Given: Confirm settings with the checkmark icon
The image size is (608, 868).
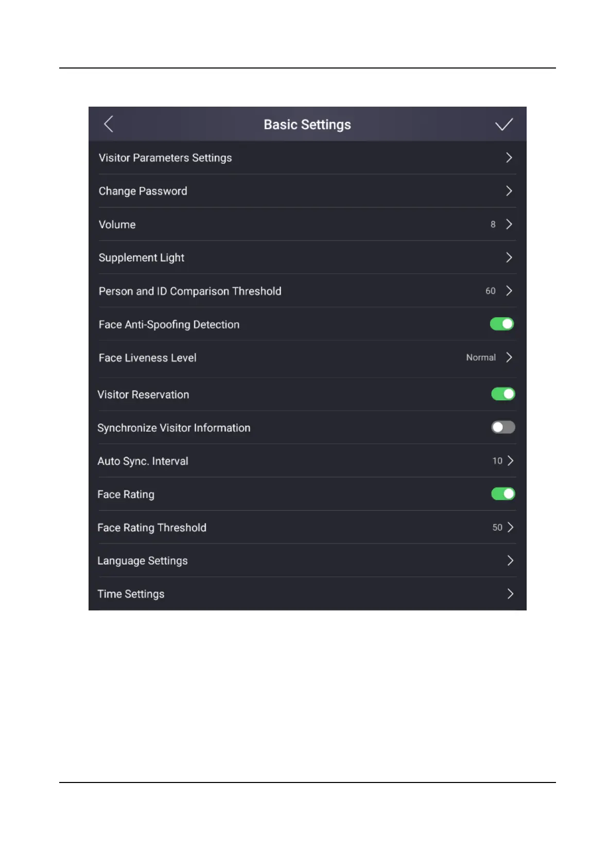Looking at the screenshot, I should (x=503, y=124).
